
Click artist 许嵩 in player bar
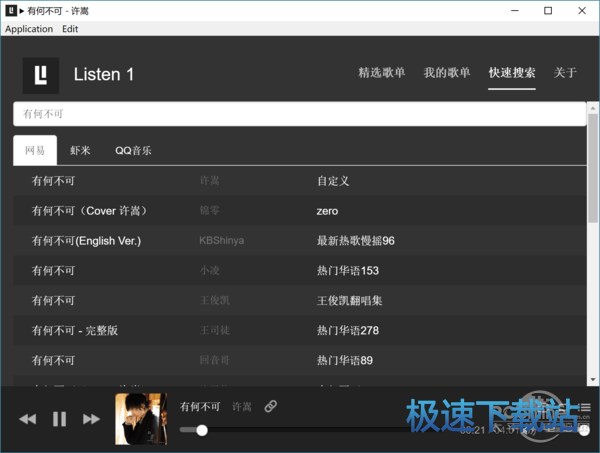(242, 406)
